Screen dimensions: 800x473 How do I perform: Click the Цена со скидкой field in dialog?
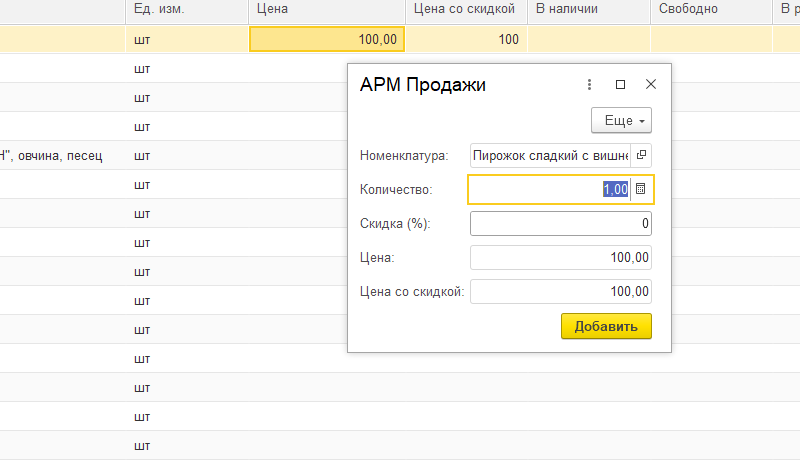pyautogui.click(x=561, y=291)
